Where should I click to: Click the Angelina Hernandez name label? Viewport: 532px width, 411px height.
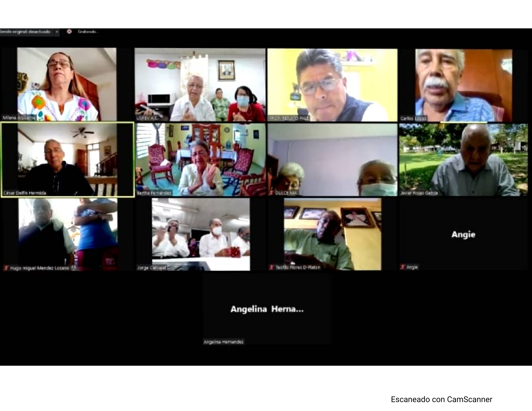pyautogui.click(x=223, y=342)
